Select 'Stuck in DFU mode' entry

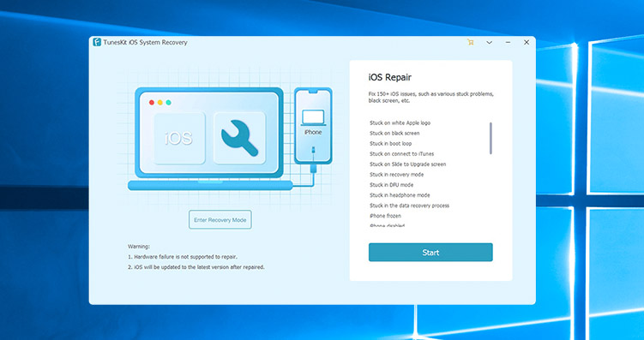pyautogui.click(x=391, y=185)
